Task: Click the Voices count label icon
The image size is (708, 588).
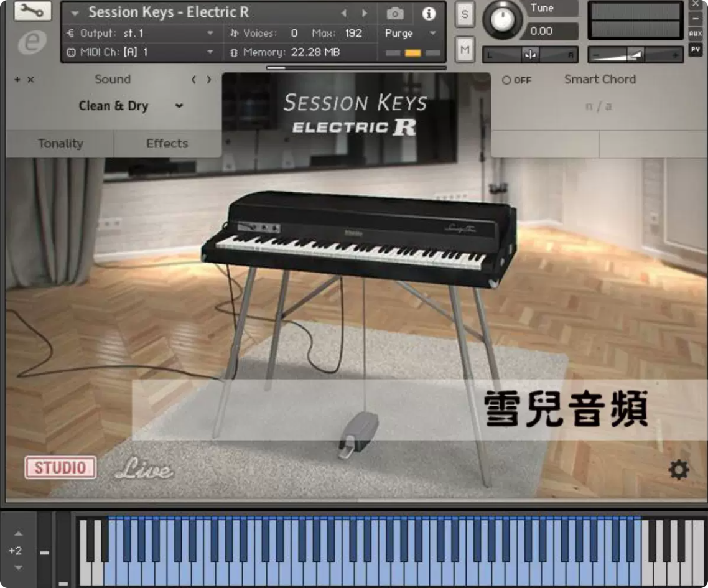Action: [x=234, y=33]
